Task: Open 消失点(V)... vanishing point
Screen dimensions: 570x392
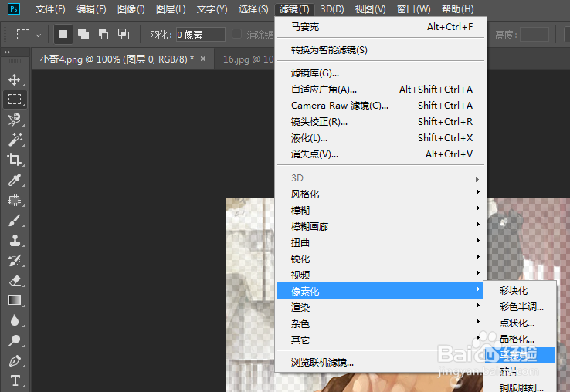Action: point(381,154)
